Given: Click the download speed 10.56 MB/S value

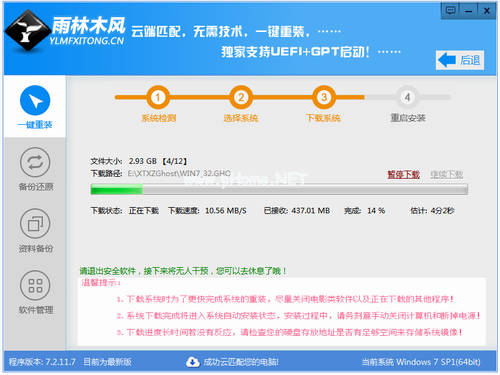Looking at the screenshot, I should coord(226,211).
